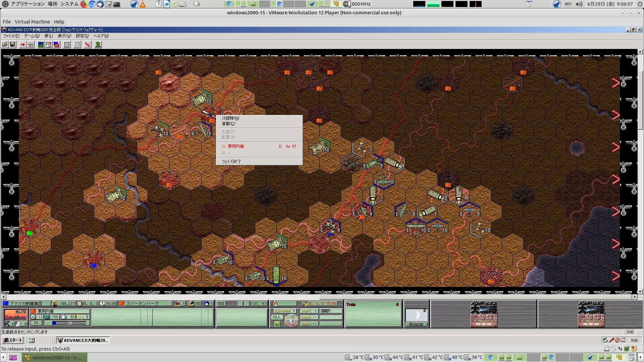Image resolution: width=644 pixels, height=362 pixels.
Task: Click the RT fuel gauge bar
Action: click(70, 323)
